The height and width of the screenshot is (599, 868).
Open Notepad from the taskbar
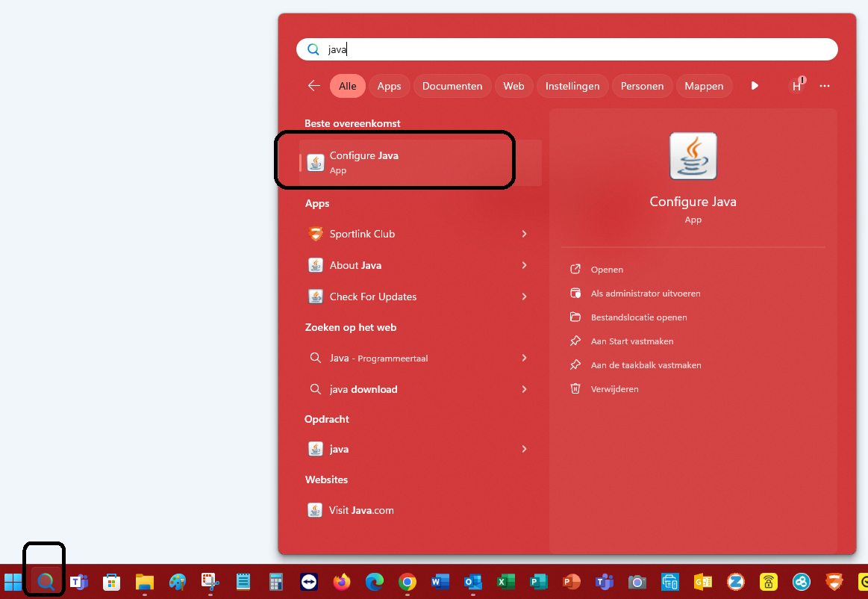(x=243, y=582)
